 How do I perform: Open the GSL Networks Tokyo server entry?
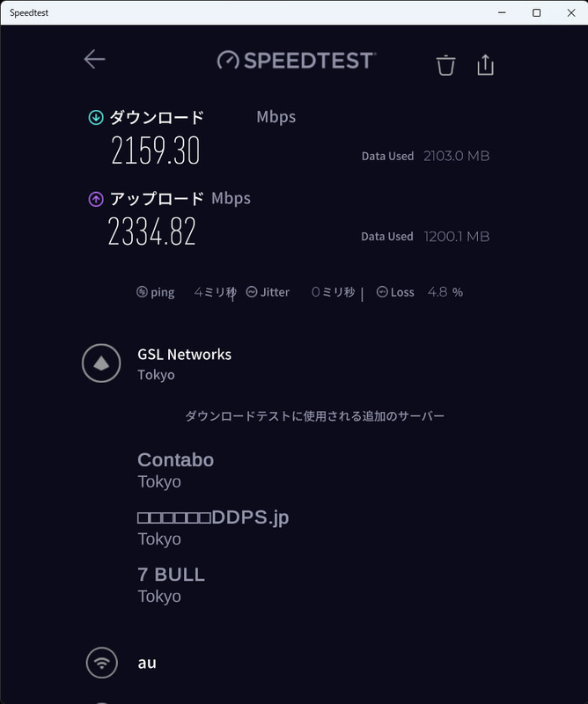click(184, 354)
